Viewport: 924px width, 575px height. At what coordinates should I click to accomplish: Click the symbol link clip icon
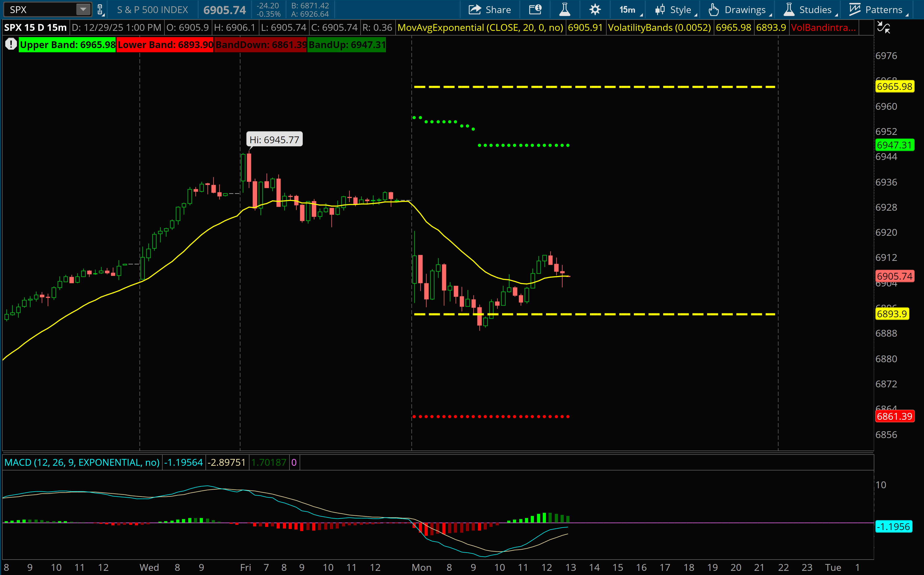(100, 9)
